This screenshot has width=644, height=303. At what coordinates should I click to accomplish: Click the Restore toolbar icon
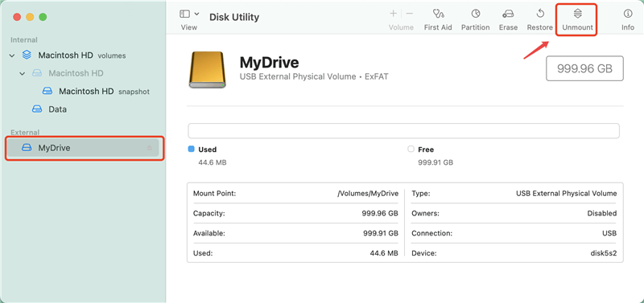tap(540, 14)
